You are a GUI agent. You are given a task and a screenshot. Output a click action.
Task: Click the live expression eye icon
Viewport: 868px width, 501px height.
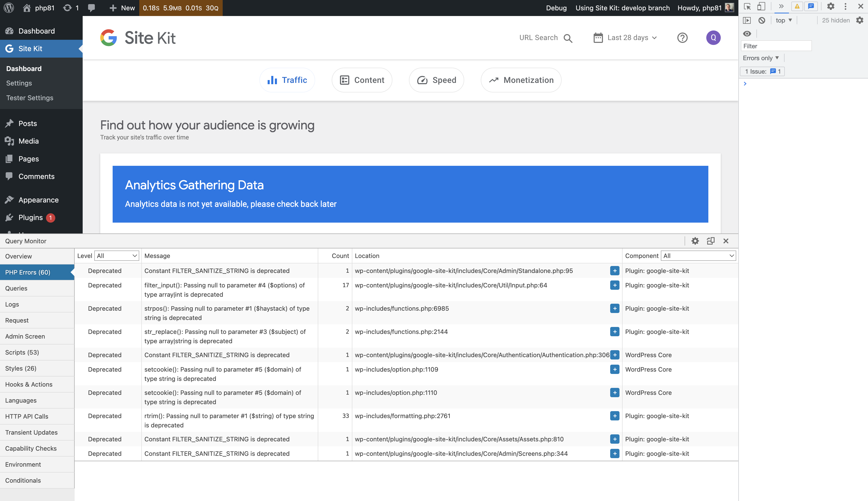coord(747,33)
